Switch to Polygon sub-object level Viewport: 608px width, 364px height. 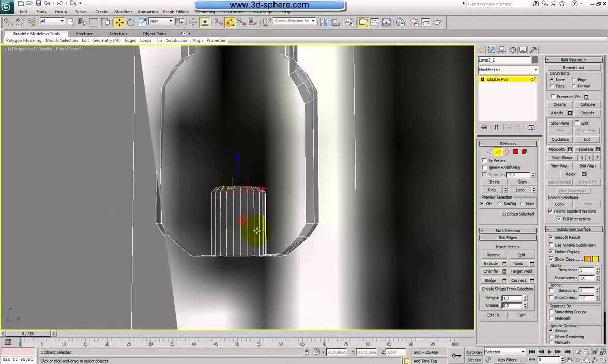tap(515, 152)
